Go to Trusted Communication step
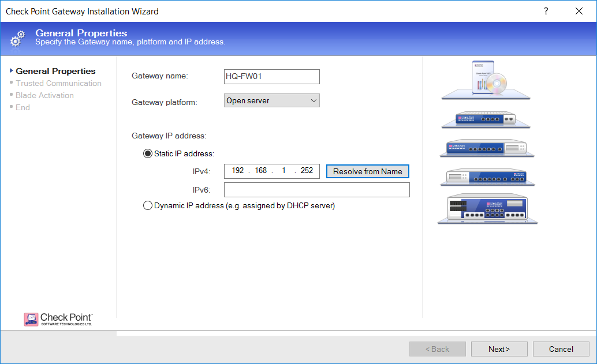The width and height of the screenshot is (597, 364). [59, 83]
